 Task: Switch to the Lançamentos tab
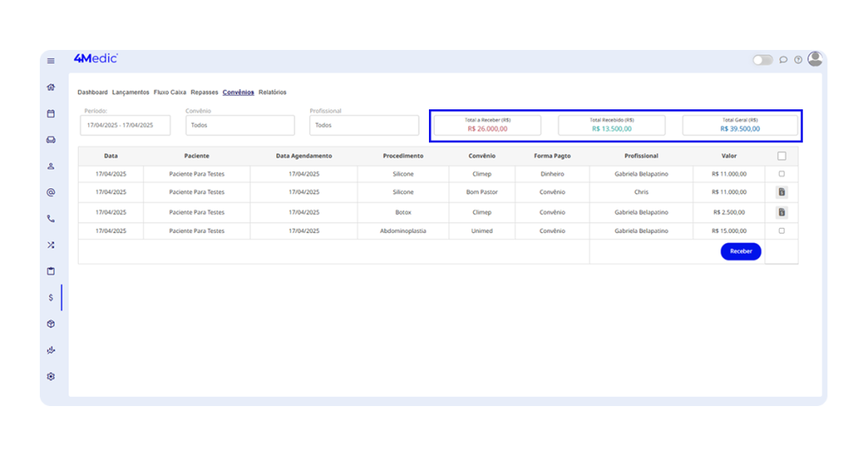(131, 92)
